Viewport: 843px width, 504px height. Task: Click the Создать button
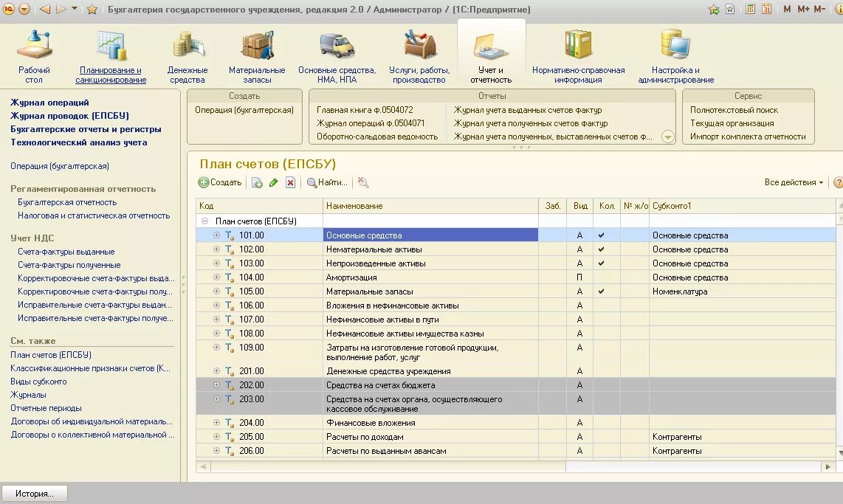click(220, 183)
